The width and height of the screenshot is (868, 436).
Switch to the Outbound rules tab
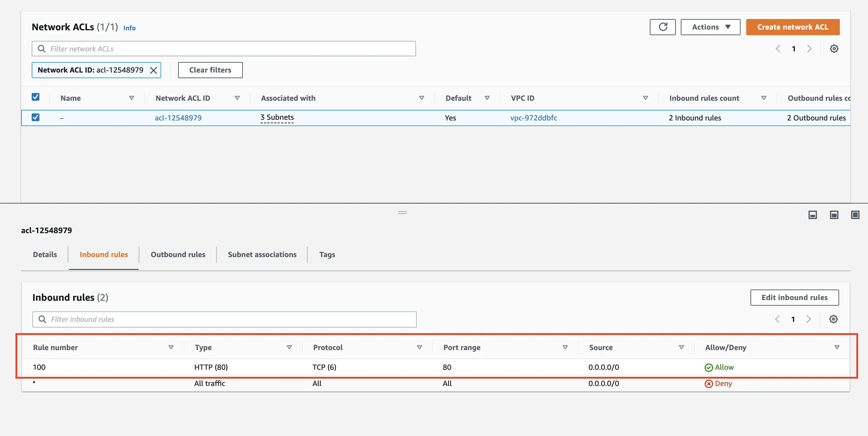click(x=178, y=254)
